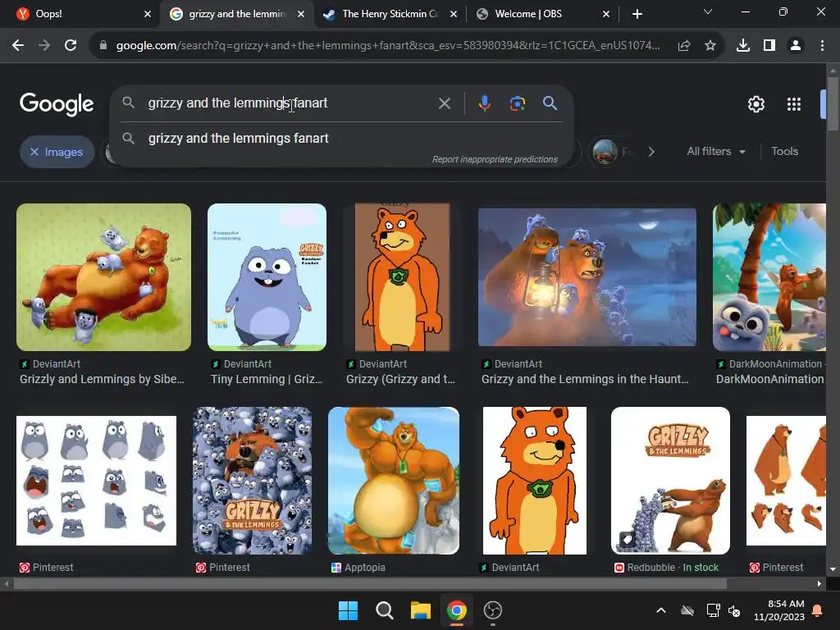Open lemming expressions sheet on Pinterest
Image resolution: width=840 pixels, height=630 pixels.
point(97,481)
